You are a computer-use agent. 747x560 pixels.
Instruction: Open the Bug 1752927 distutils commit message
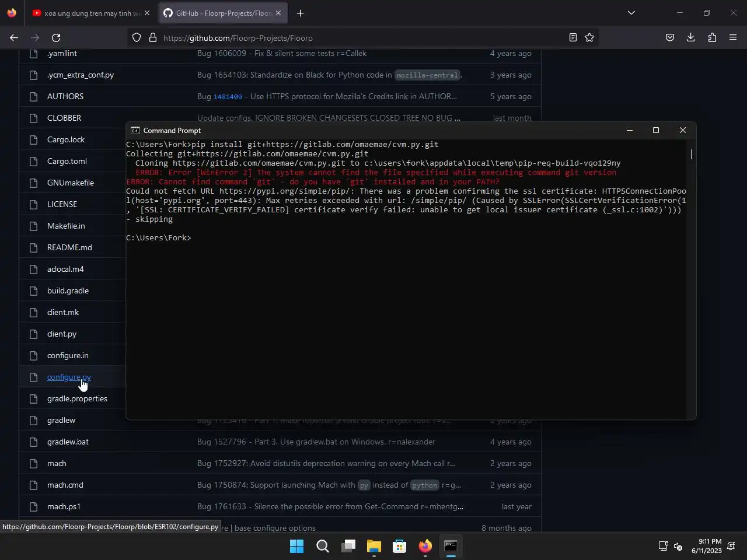[x=327, y=463]
